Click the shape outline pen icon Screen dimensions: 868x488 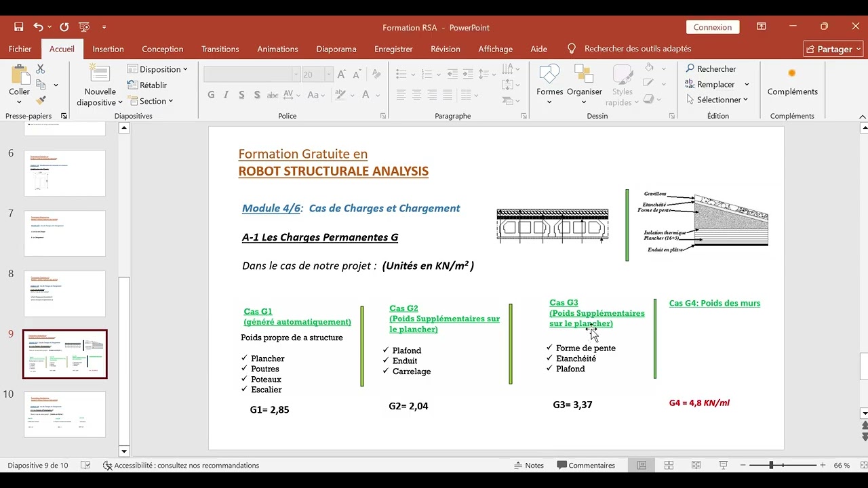[650, 83]
